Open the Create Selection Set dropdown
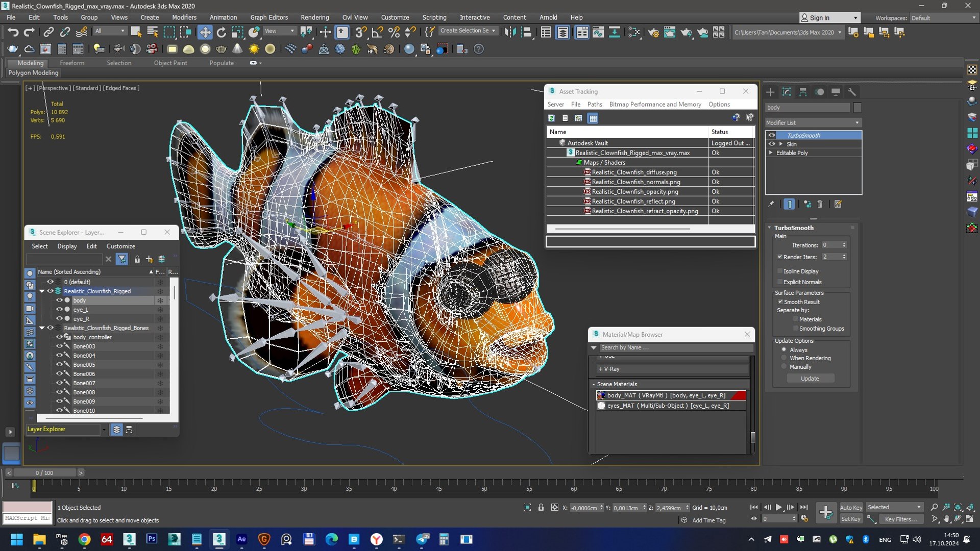Screen dimensions: 980x551 point(468,31)
